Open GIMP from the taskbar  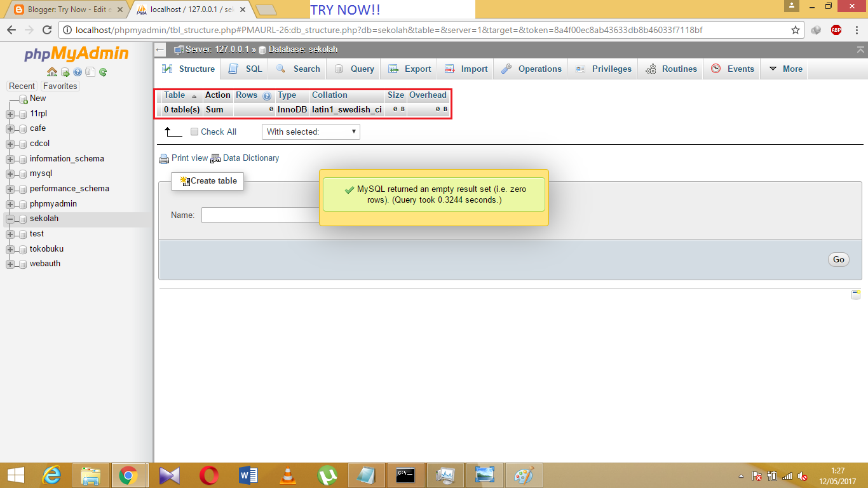tap(524, 475)
